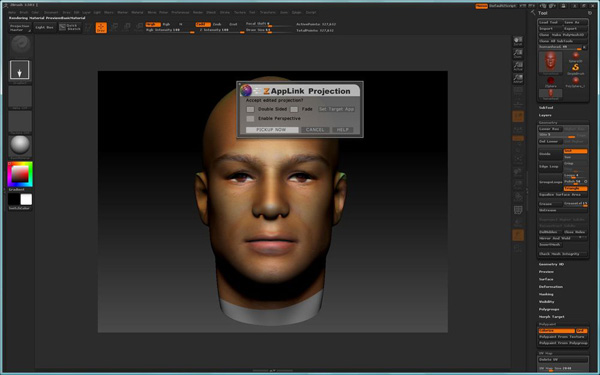Expand the Surface section
This screenshot has width=600, height=375.
546,279
